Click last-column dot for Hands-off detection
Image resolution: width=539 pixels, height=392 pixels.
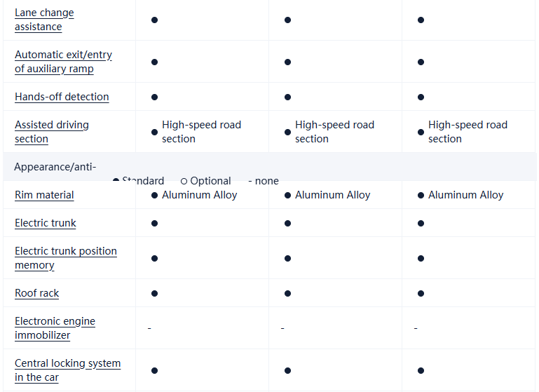coord(421,97)
